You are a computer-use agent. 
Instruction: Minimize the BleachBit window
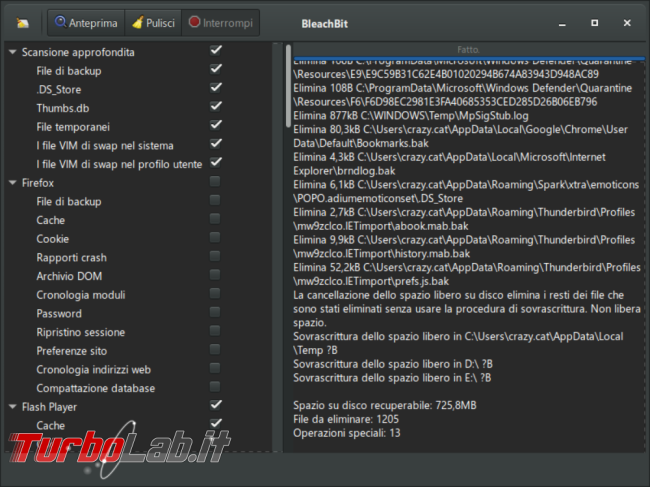pos(562,24)
